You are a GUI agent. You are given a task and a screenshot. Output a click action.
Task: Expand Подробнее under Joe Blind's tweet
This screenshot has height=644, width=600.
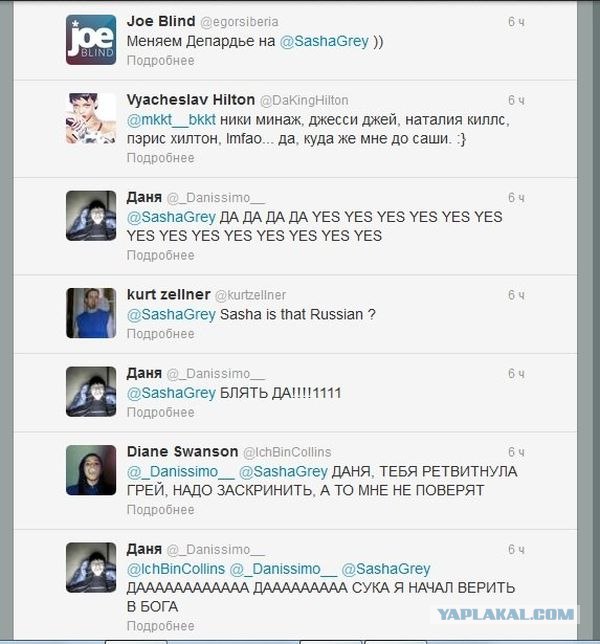pos(161,60)
